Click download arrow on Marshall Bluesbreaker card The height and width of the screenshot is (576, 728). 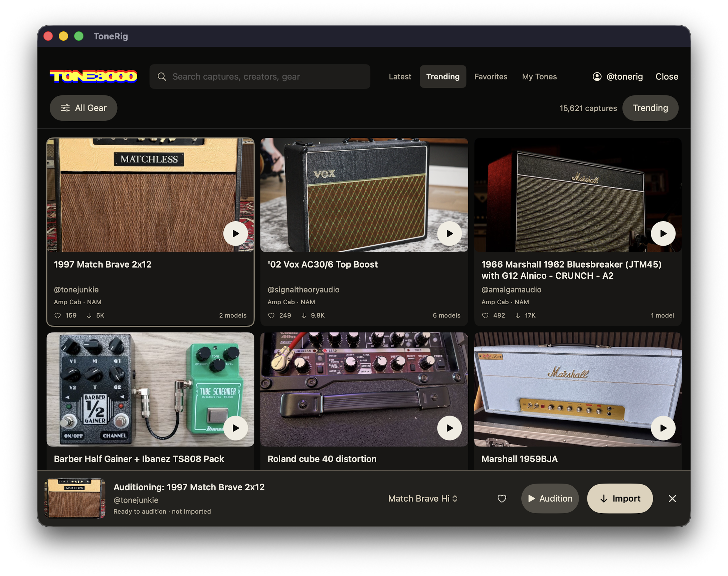click(x=517, y=315)
